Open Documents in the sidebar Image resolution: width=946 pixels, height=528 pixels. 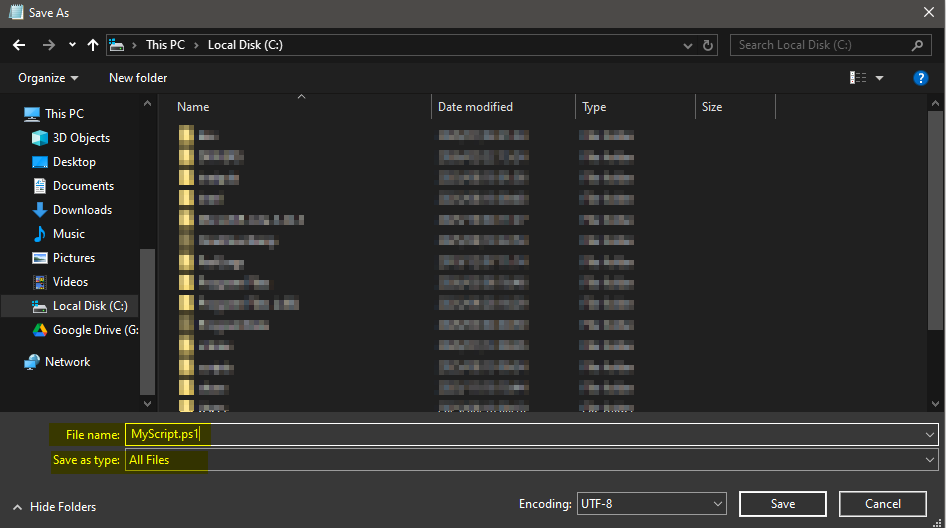click(83, 186)
